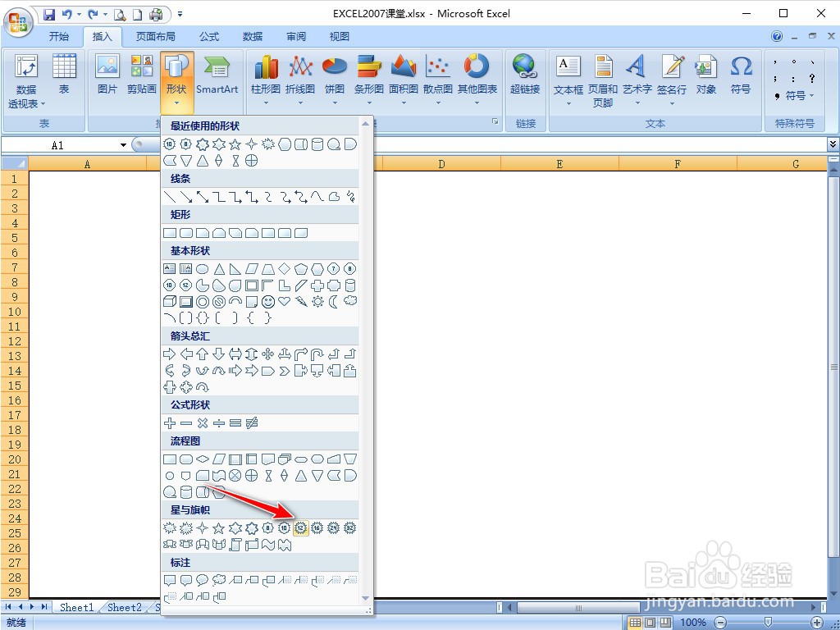
Task: Click the Save icon in quick access toolbar
Action: pyautogui.click(x=48, y=15)
